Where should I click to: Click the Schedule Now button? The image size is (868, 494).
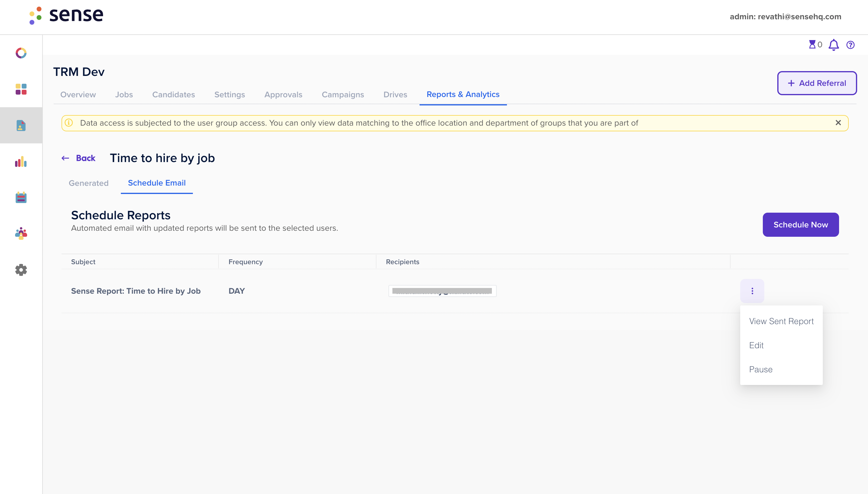click(x=801, y=225)
